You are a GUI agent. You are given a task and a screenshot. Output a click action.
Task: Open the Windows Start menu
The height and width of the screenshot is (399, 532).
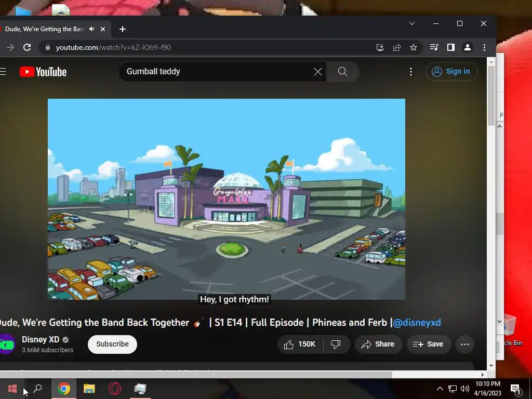(x=12, y=389)
